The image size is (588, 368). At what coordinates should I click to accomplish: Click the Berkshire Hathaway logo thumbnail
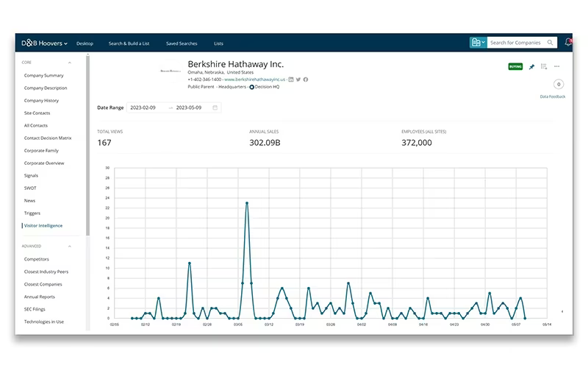pos(171,71)
